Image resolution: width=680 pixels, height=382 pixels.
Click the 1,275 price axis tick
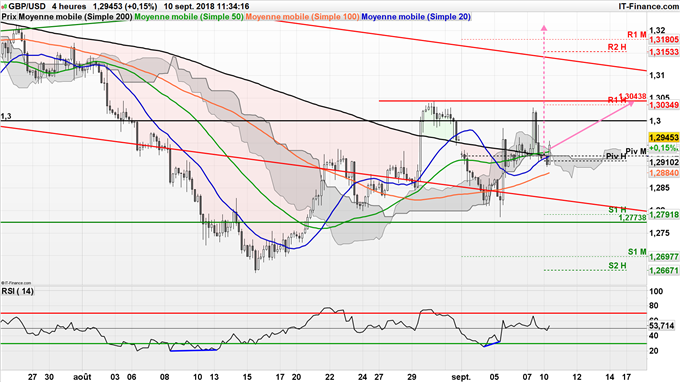(659, 233)
